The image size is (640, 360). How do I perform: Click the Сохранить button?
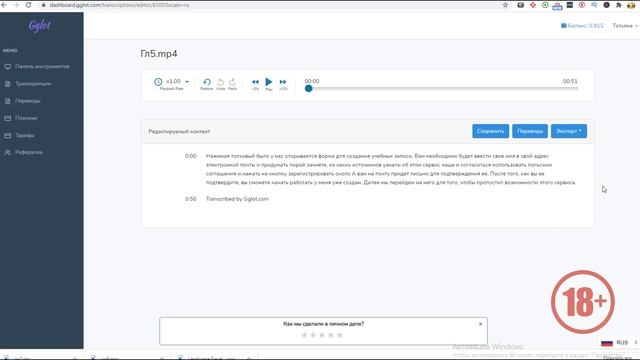[491, 131]
